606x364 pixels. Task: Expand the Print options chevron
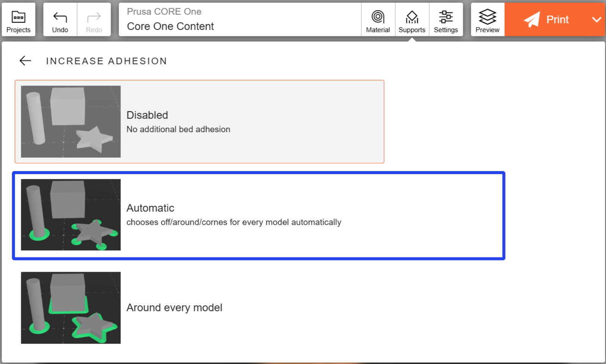597,20
